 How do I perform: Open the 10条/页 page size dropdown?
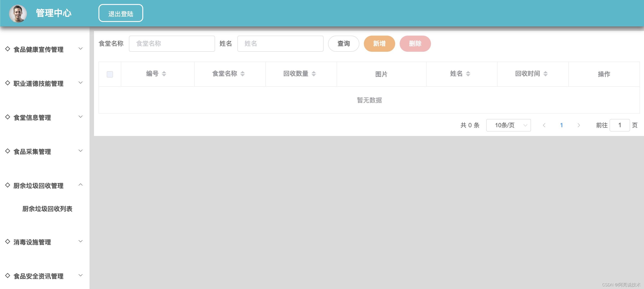pyautogui.click(x=508, y=125)
